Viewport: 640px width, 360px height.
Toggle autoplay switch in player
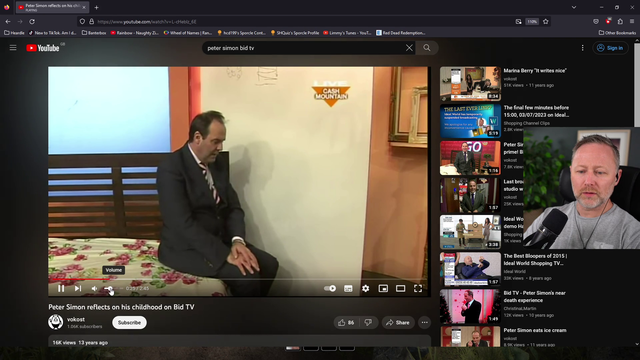[x=330, y=289]
